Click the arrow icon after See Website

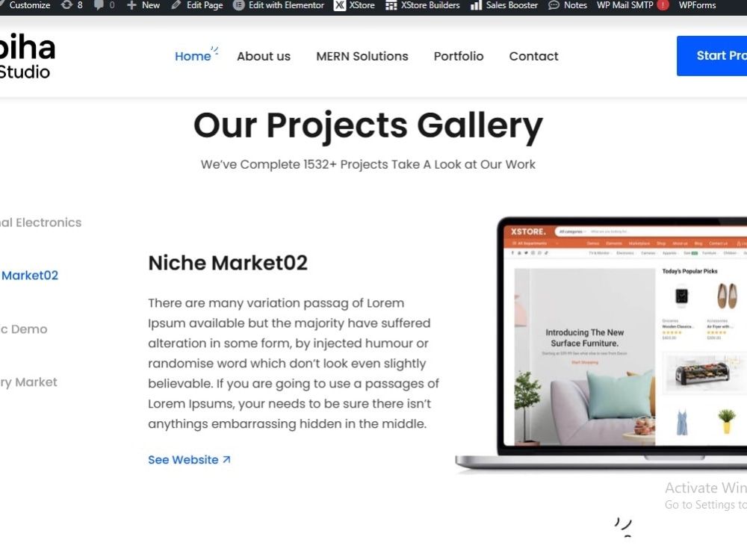pyautogui.click(x=227, y=459)
